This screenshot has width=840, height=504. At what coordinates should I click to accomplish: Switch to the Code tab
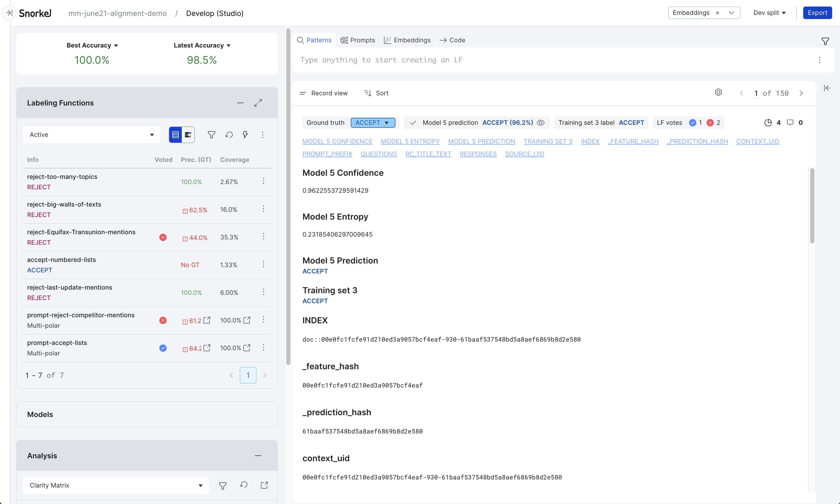pyautogui.click(x=452, y=40)
